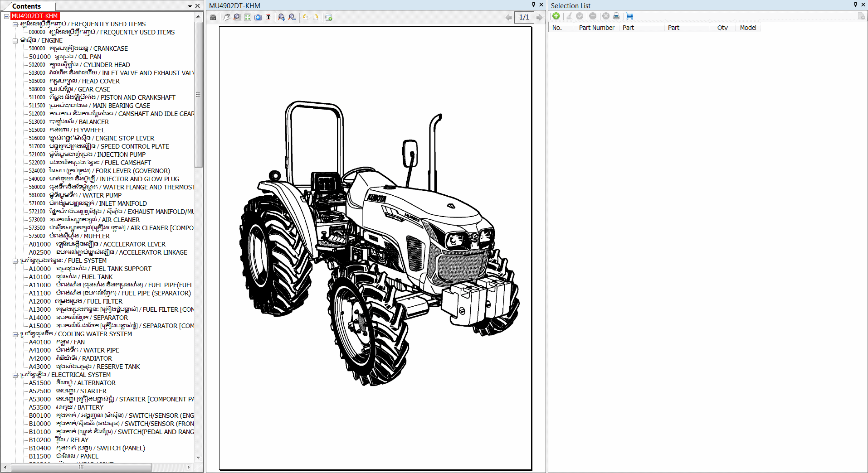This screenshot has width=868, height=473.
Task: Collapse the FUEL SYSTEM tree node
Action: tap(15, 261)
